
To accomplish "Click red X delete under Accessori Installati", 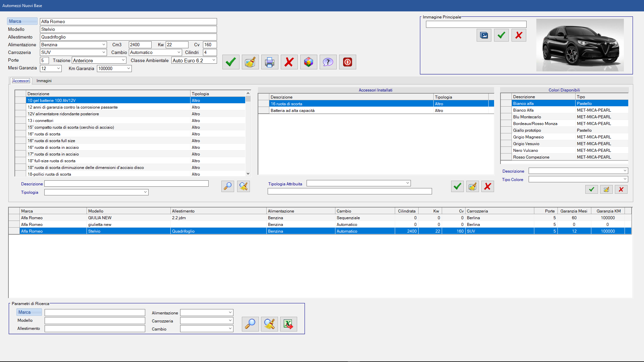I will pos(488,186).
